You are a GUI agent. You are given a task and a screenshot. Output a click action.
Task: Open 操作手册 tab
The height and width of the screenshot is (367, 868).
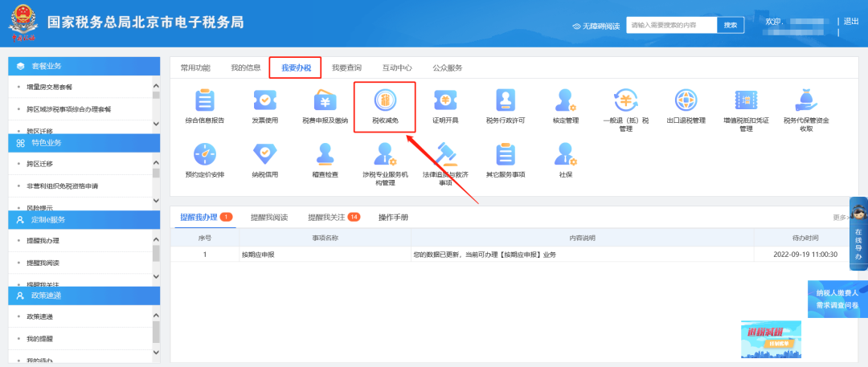pos(393,217)
